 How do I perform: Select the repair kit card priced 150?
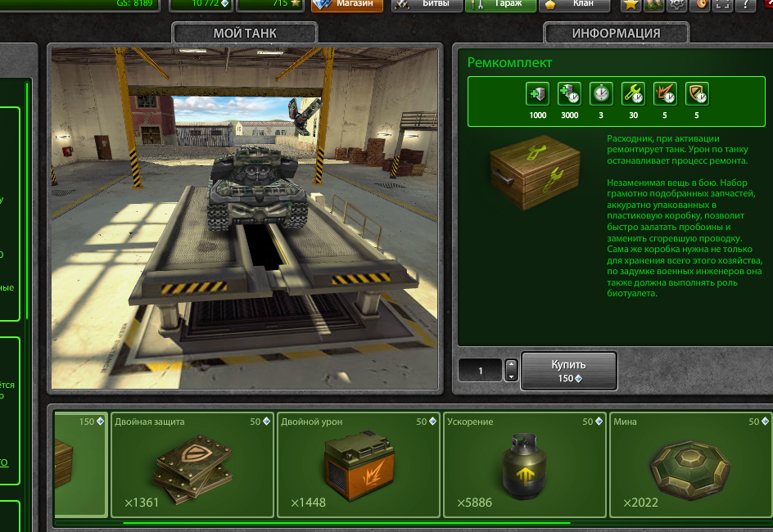80,465
